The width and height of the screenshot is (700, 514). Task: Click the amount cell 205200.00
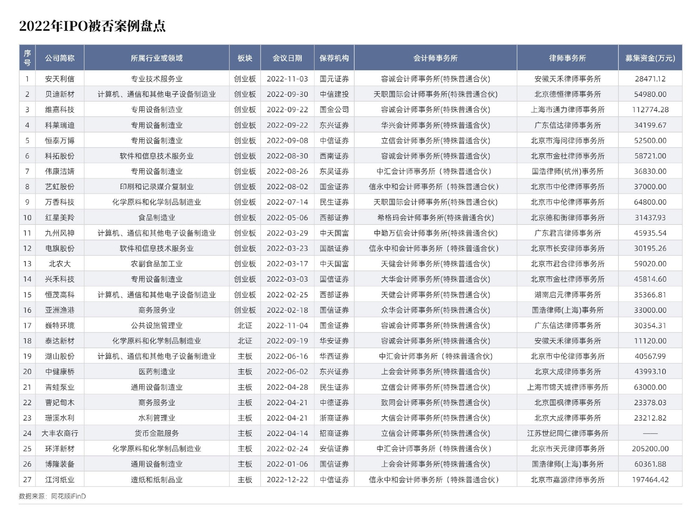650,449
